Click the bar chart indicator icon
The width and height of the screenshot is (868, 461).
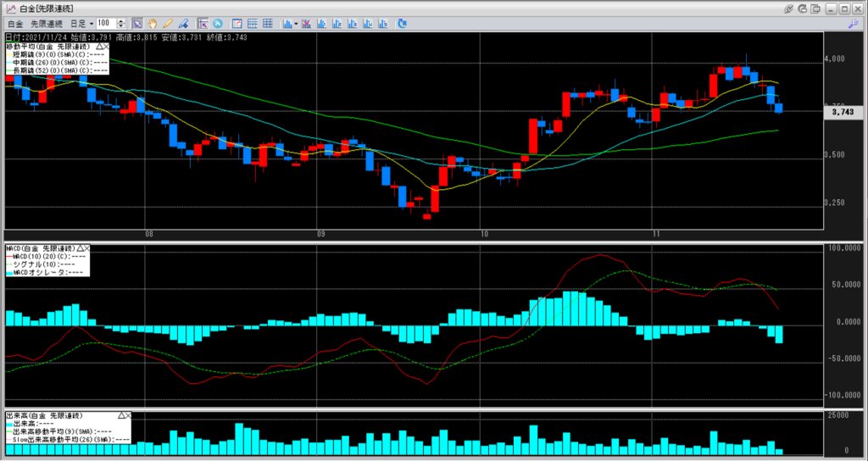[287, 24]
